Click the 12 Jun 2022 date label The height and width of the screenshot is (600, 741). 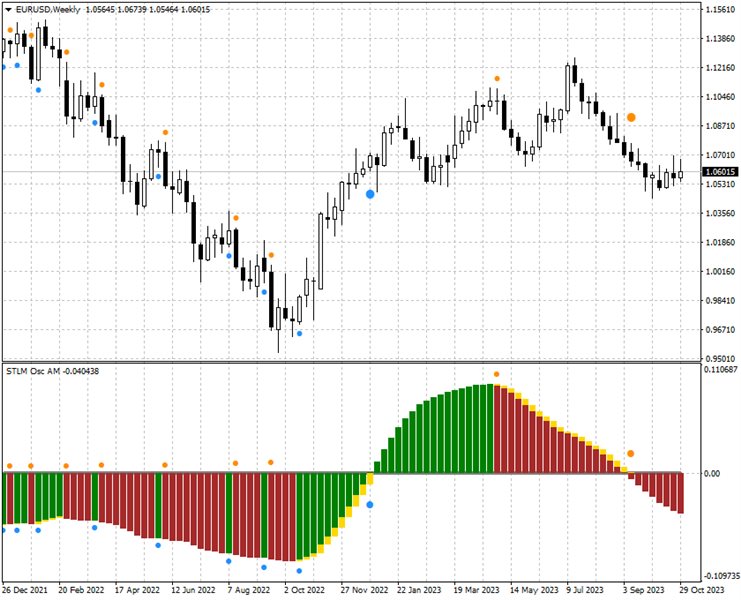click(x=193, y=590)
